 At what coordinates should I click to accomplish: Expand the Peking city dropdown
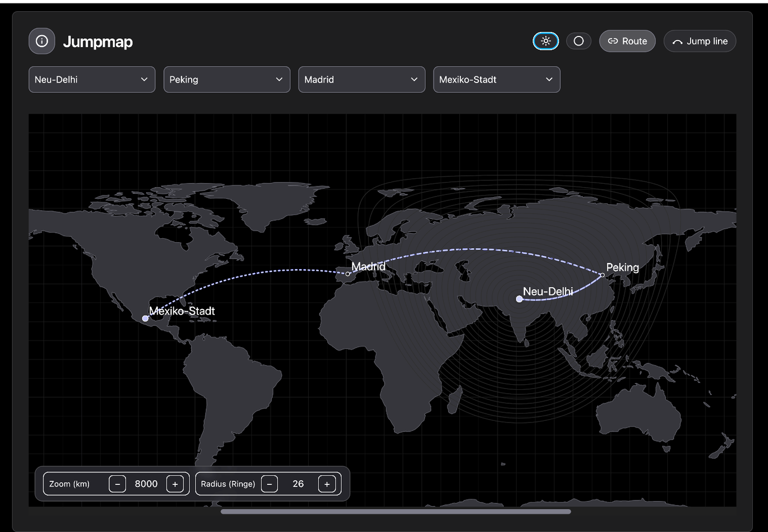click(x=227, y=79)
